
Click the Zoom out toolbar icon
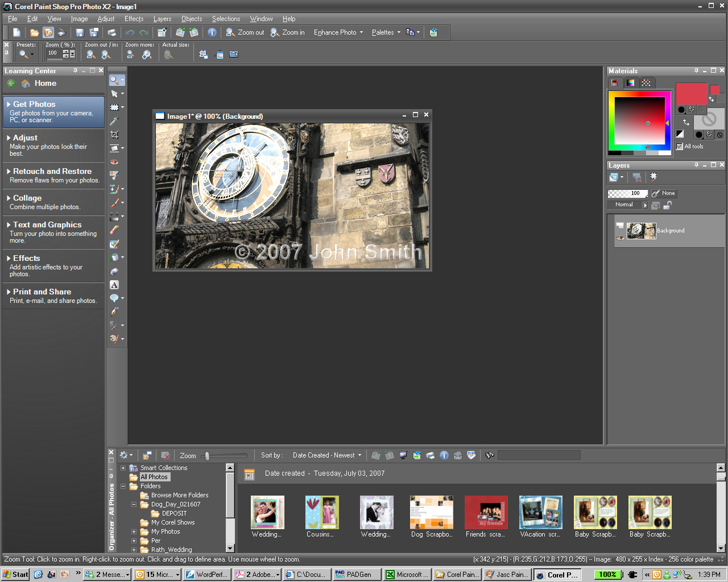click(230, 32)
